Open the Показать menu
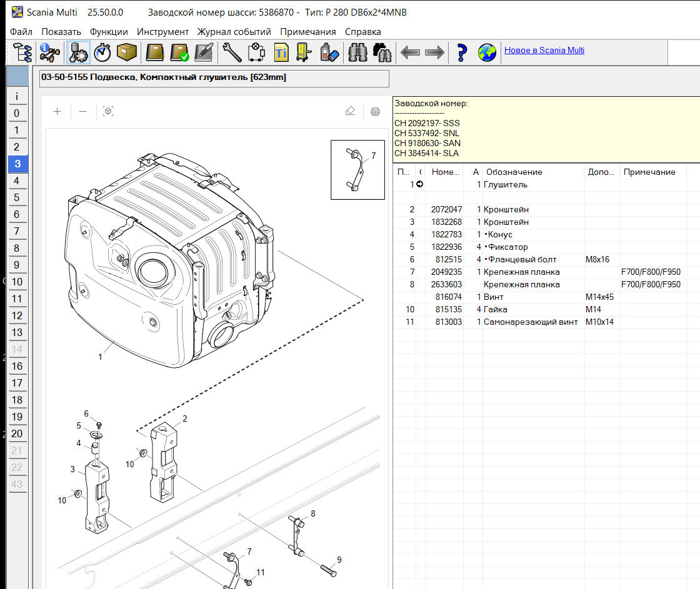This screenshot has height=589, width=700. coord(61,32)
